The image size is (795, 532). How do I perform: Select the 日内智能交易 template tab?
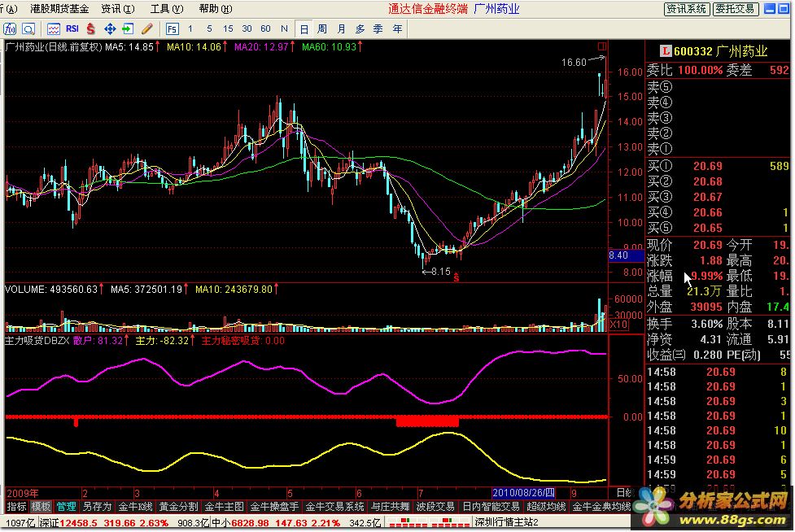tap(491, 506)
